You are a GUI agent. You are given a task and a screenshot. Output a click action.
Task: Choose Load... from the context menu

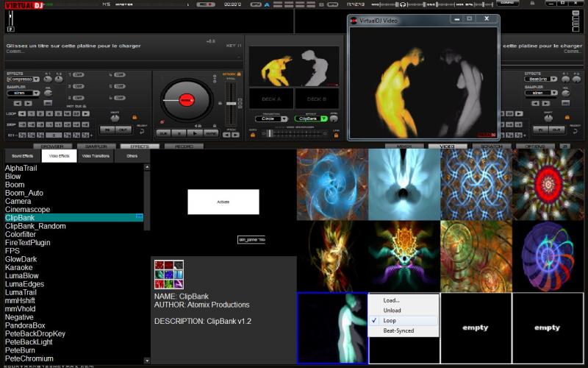coord(391,300)
